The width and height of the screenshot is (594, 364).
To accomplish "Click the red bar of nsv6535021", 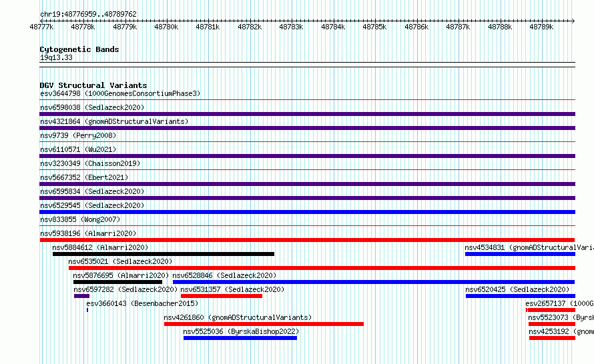I will [x=322, y=268].
